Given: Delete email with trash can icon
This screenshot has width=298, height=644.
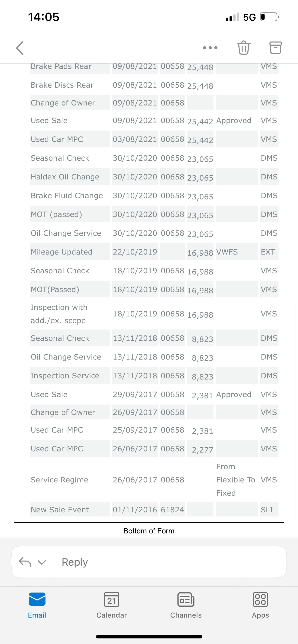Looking at the screenshot, I should coord(243,48).
